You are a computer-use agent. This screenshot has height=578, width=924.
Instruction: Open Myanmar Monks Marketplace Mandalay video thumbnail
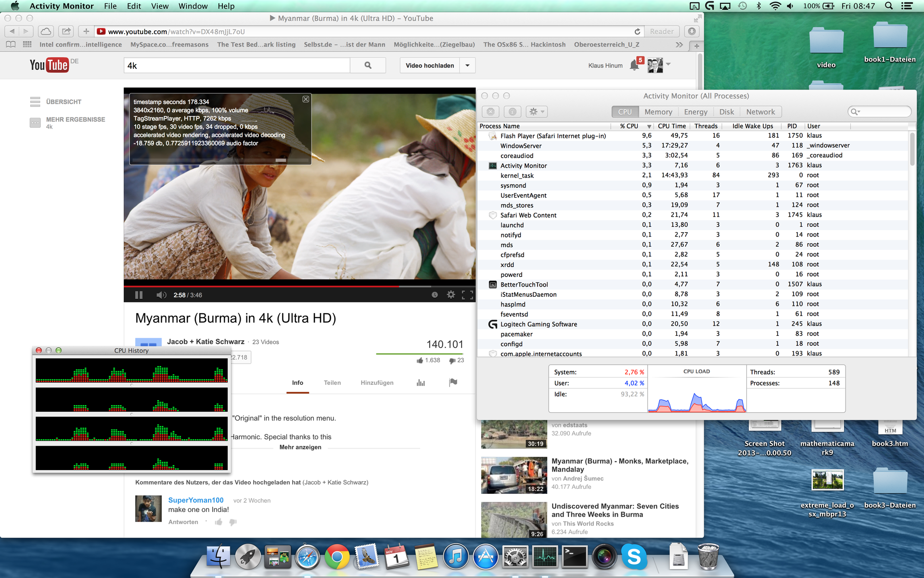point(514,475)
